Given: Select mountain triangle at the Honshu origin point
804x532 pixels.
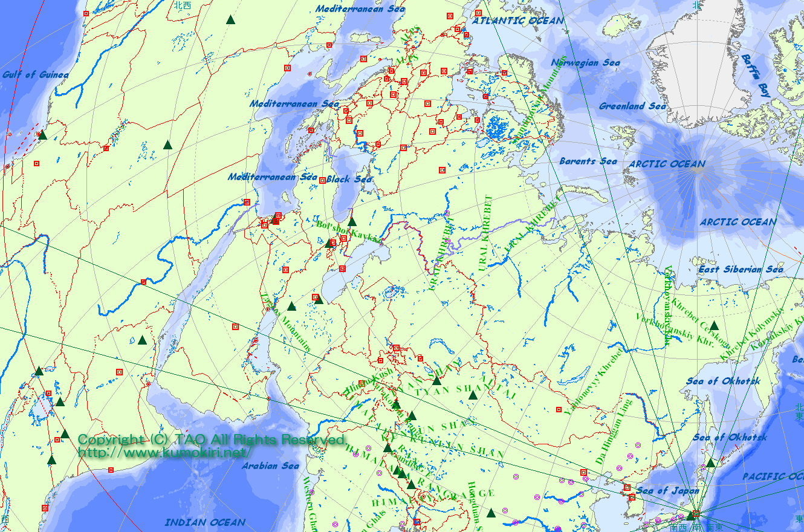Looking at the screenshot, I should coord(690,516).
